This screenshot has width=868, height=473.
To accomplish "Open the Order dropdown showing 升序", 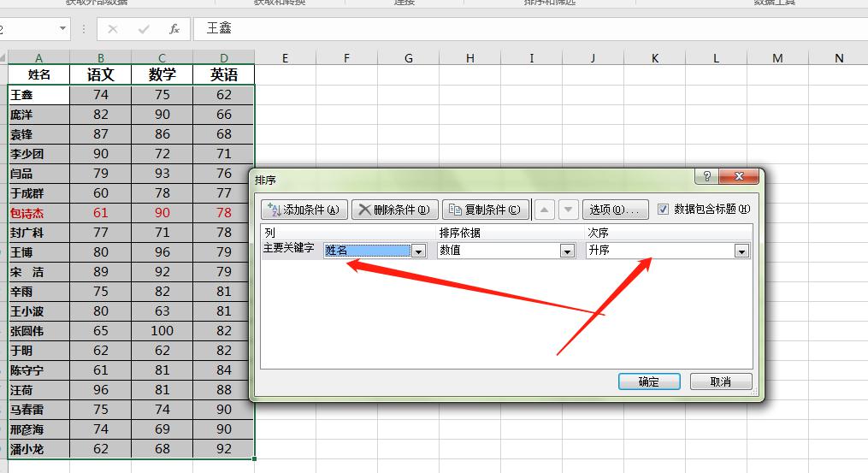I will (x=741, y=251).
